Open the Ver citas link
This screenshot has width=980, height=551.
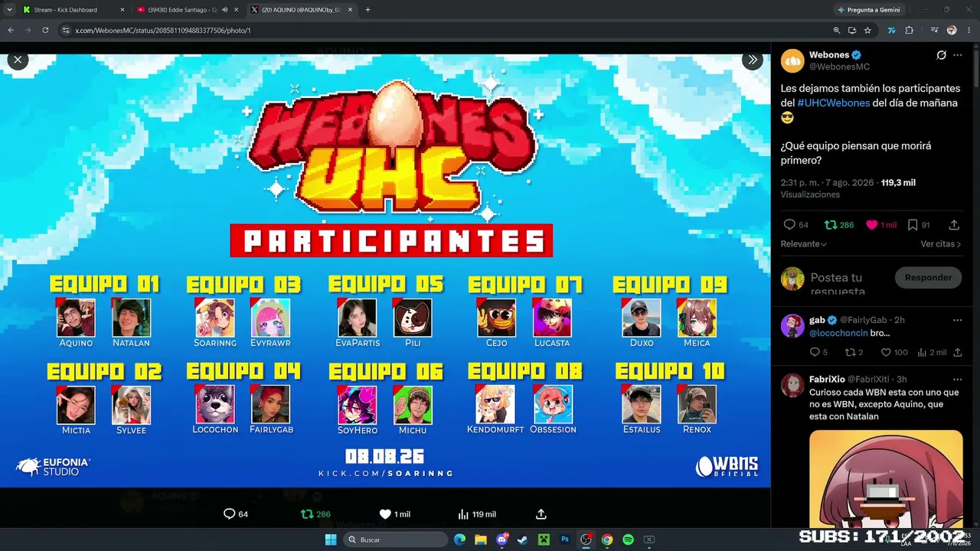[x=941, y=244]
